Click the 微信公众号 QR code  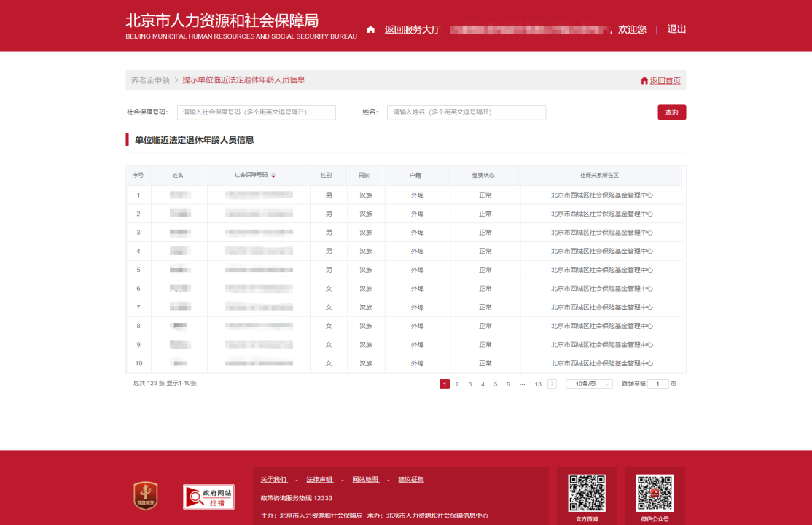654,493
